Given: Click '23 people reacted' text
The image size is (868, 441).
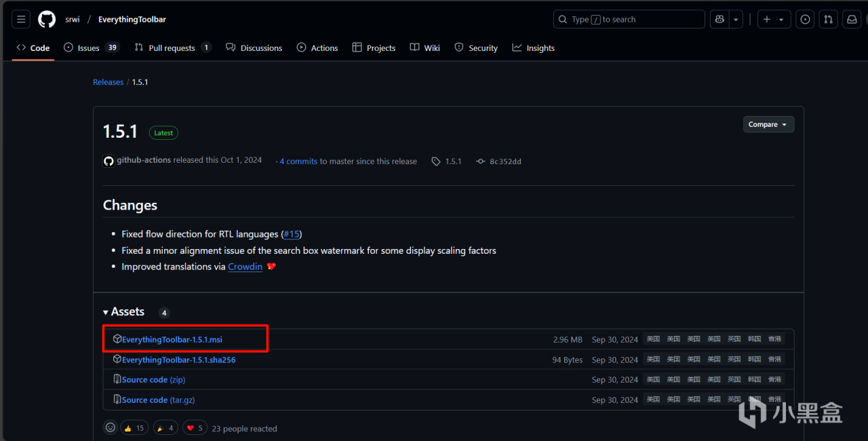Looking at the screenshot, I should pos(244,429).
